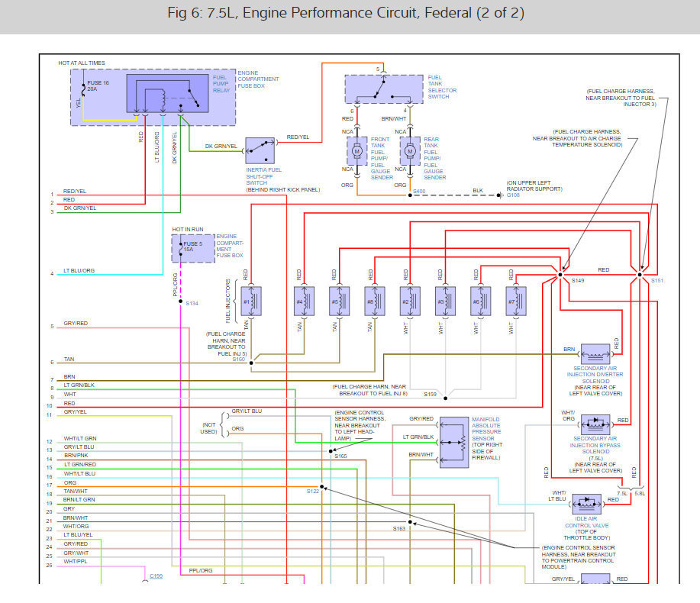This screenshot has width=700, height=603.
Task: Click the S160 splice label
Action: tap(238, 360)
